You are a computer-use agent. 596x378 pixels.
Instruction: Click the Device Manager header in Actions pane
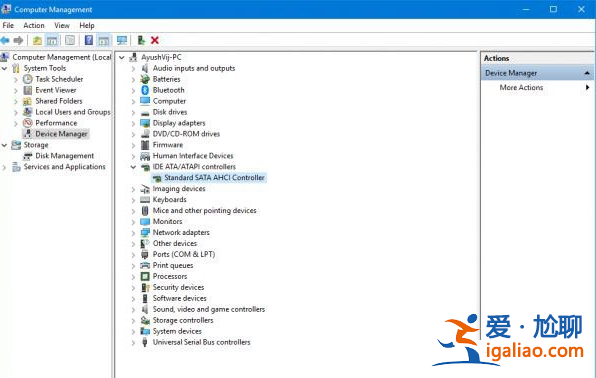(x=537, y=73)
